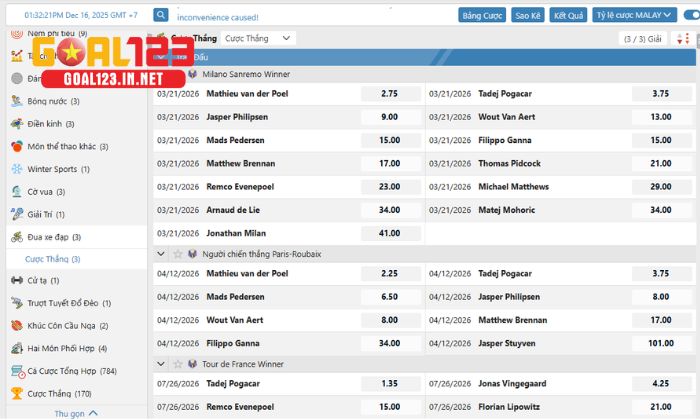Star the Tour de France Winner league

pos(177,364)
